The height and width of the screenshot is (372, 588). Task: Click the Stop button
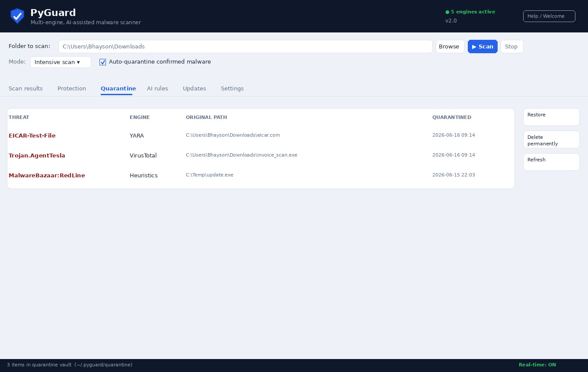tap(512, 46)
